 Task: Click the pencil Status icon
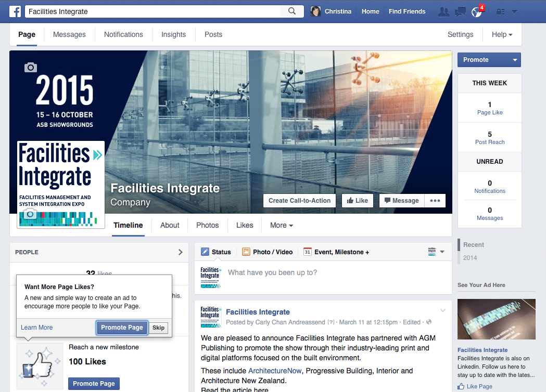pos(205,252)
